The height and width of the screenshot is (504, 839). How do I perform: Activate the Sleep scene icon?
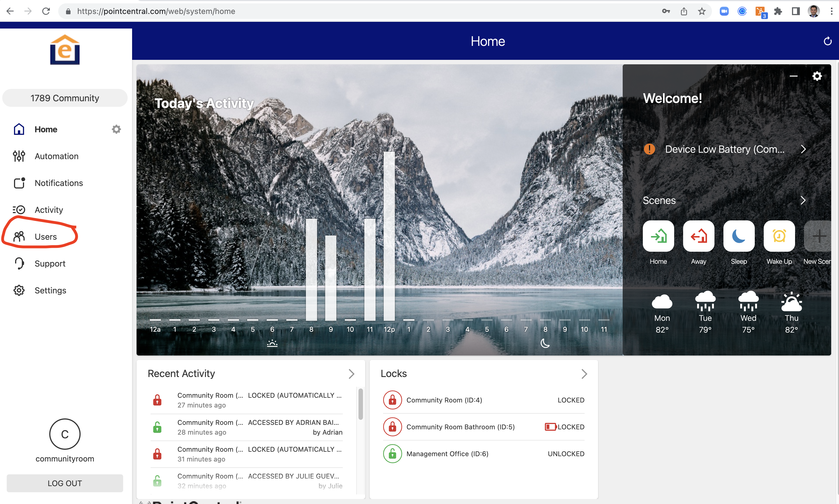(x=739, y=236)
